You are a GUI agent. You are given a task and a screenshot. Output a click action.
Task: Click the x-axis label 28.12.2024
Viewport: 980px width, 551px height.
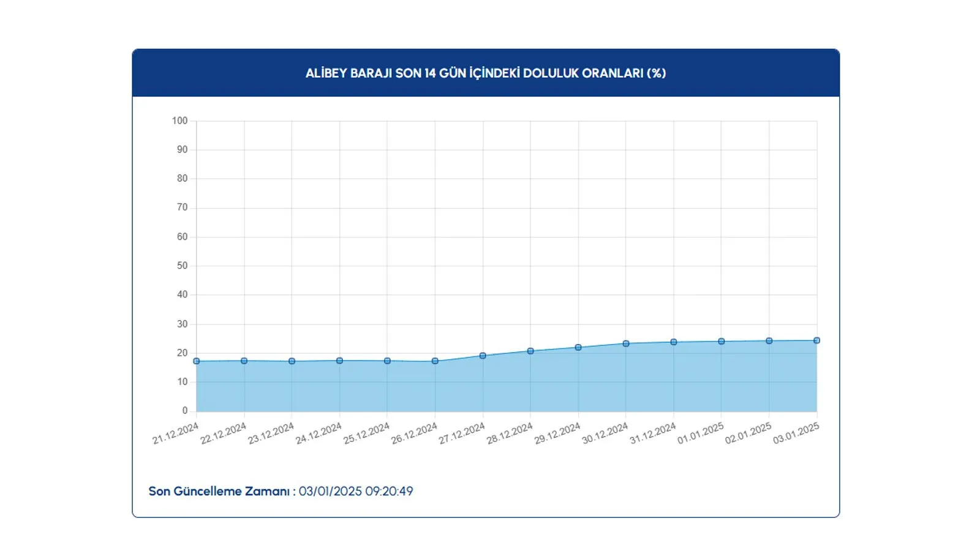point(510,433)
